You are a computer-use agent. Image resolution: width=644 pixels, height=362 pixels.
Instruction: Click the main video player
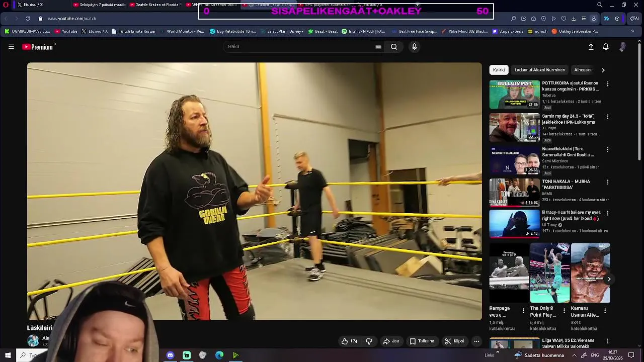tap(254, 191)
